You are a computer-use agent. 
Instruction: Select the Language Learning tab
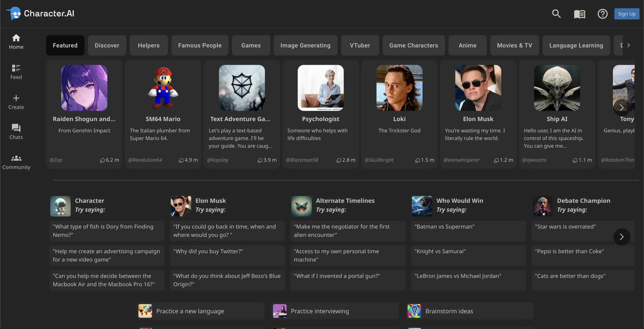(576, 45)
